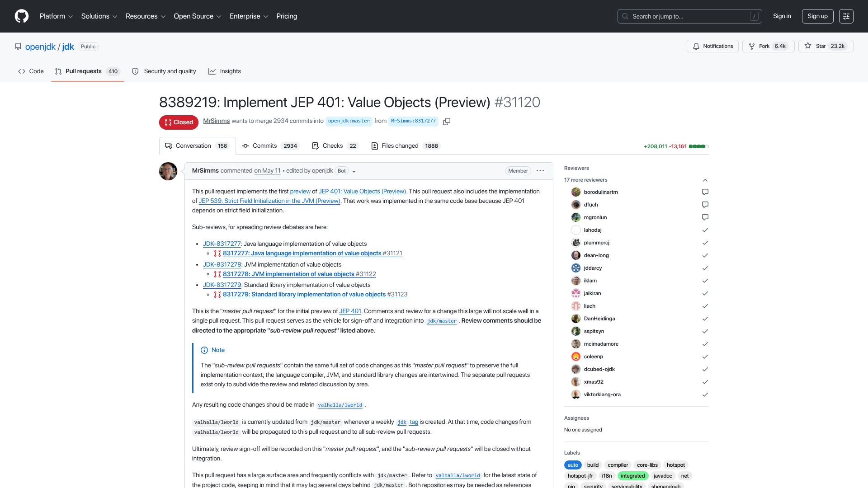Viewport: 868px width, 488px height.
Task: Click the Sign in link
Action: (x=782, y=16)
